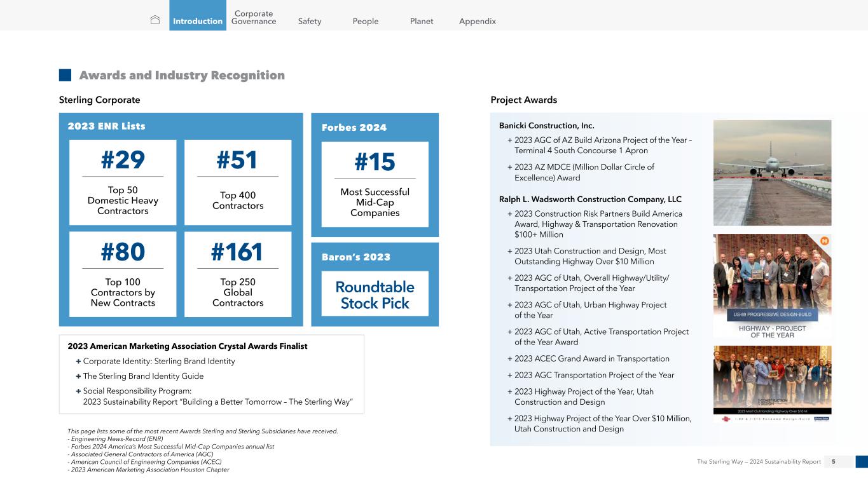The height and width of the screenshot is (488, 868).
Task: Click the Roundtable Stock Pick box
Action: pos(375,294)
